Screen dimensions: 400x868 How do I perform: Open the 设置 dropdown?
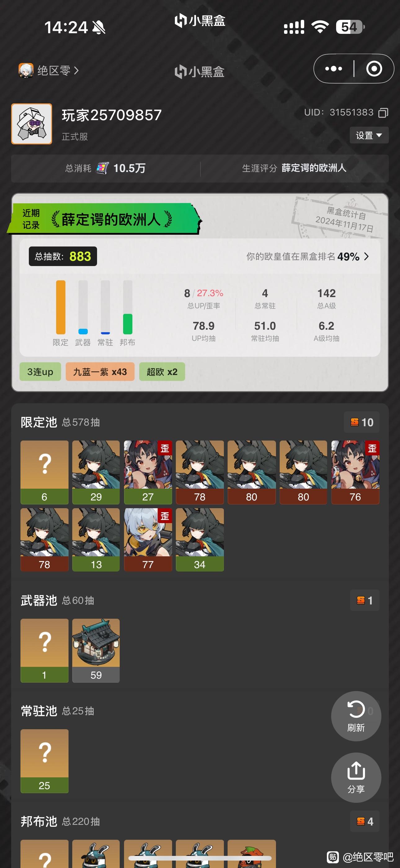pos(369,135)
